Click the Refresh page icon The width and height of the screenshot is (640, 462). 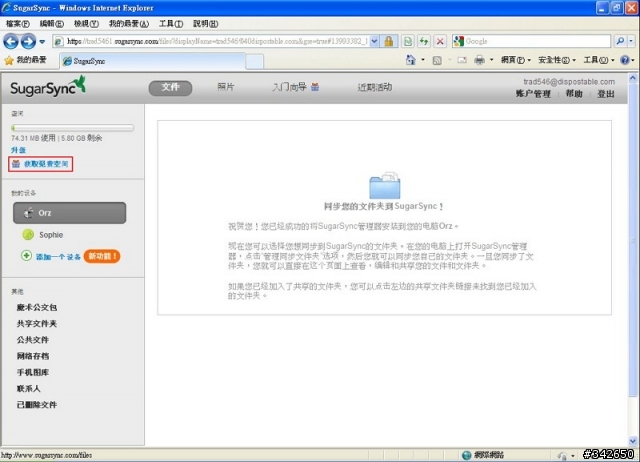424,41
